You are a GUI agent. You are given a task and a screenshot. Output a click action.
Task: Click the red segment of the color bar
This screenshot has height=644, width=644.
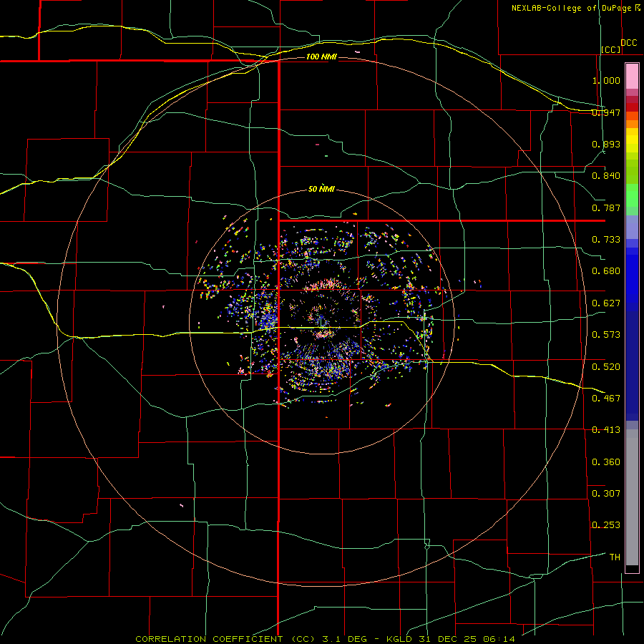pyautogui.click(x=632, y=107)
